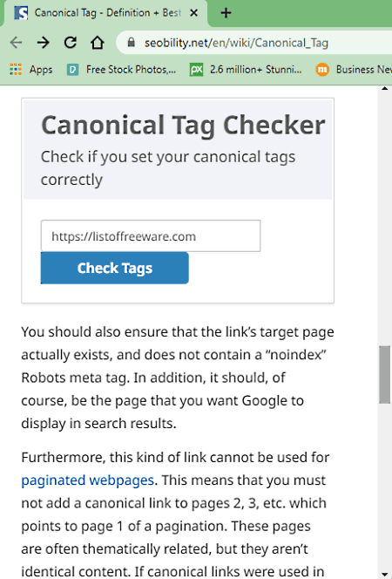
Task: Click the browser forward arrow
Action: coord(44,43)
